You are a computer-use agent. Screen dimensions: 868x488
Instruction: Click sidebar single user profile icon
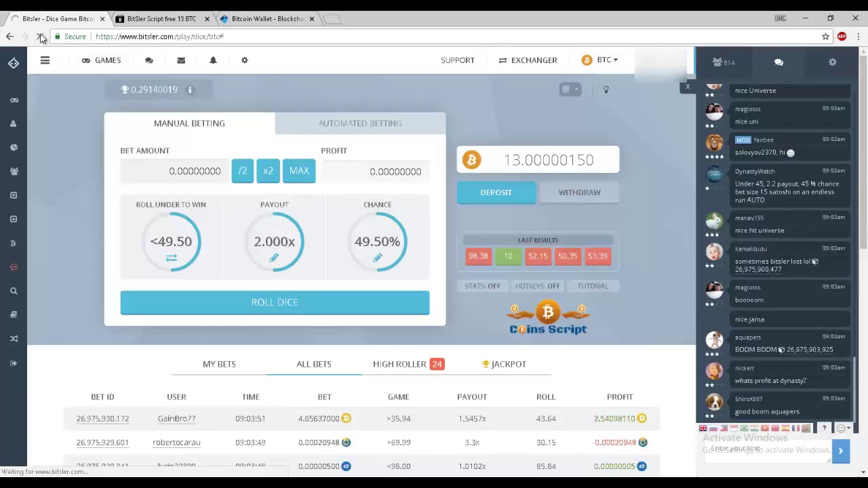coord(14,124)
